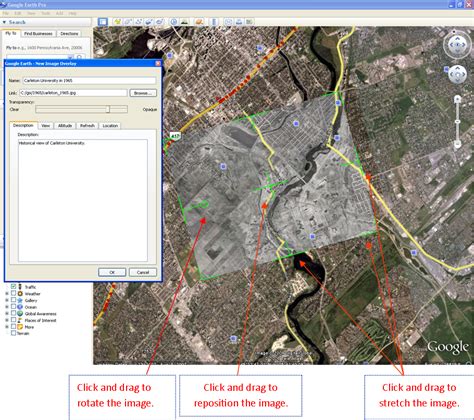Viewport: 474px width, 420px height.
Task: Click the Move joystick hand control
Action: (457, 75)
